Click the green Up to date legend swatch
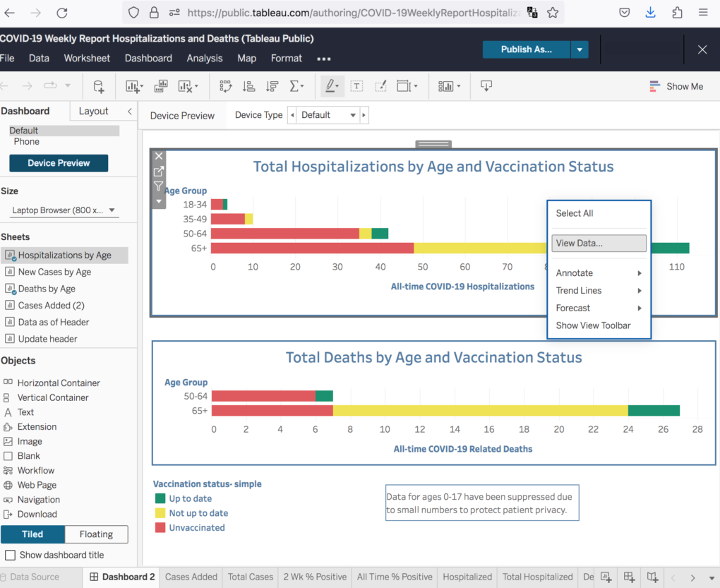 [160, 498]
